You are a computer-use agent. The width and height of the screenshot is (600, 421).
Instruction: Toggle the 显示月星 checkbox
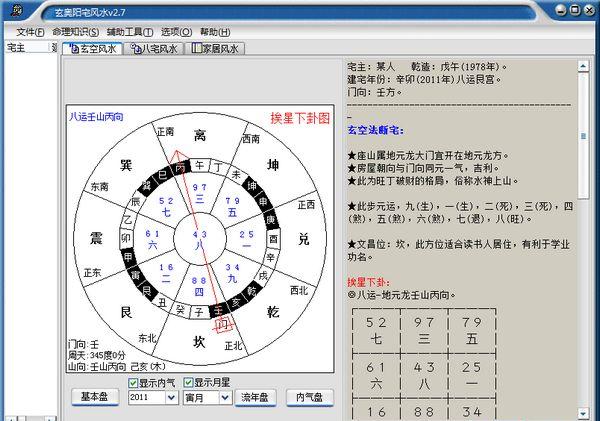pyautogui.click(x=188, y=382)
